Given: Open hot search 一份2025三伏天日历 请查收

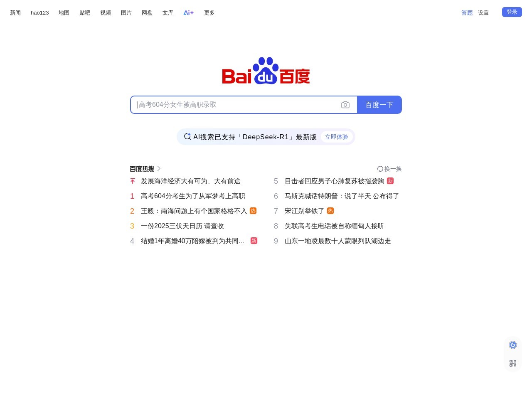Looking at the screenshot, I should tap(182, 226).
